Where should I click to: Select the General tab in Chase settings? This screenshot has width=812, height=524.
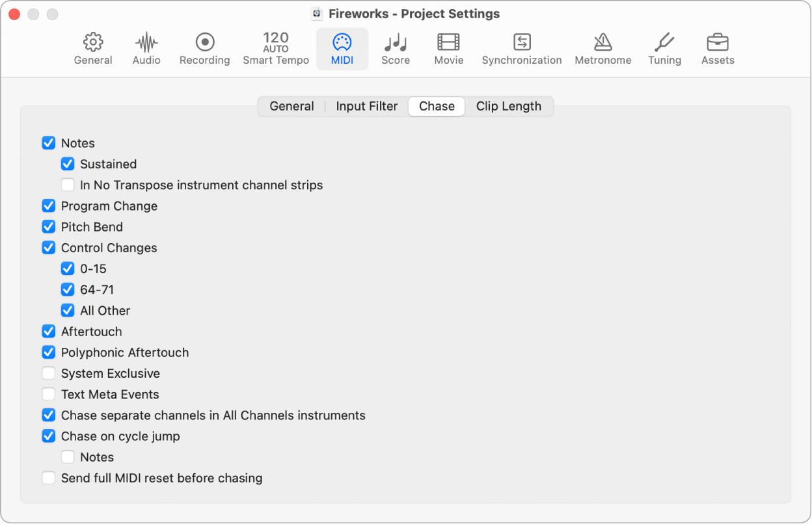click(x=291, y=106)
